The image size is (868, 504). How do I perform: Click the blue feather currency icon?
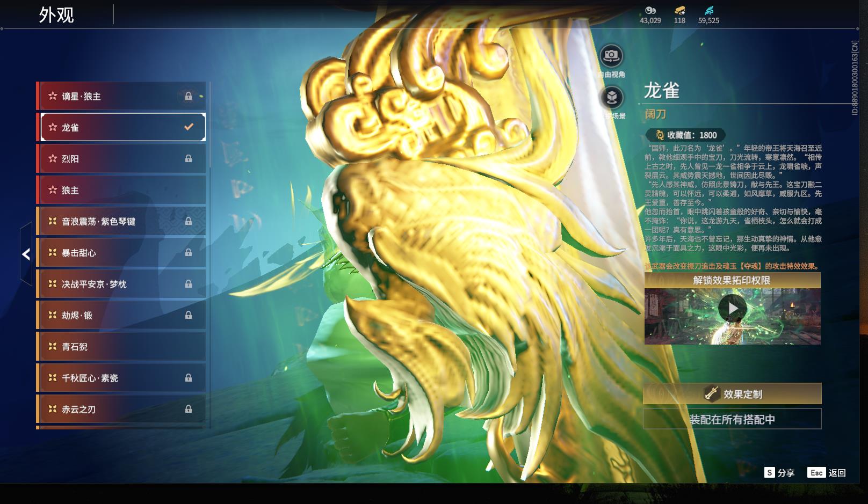pyautogui.click(x=708, y=10)
